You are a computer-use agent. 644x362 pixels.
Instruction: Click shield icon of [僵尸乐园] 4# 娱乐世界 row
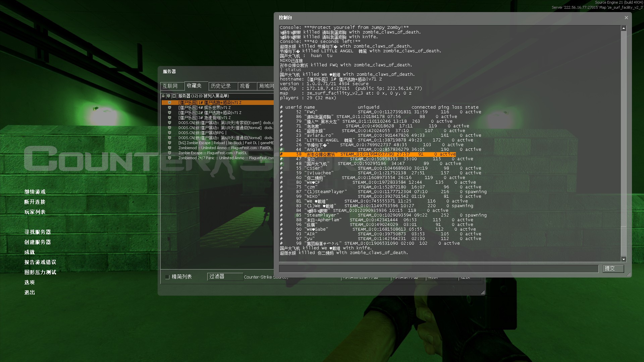tap(169, 108)
